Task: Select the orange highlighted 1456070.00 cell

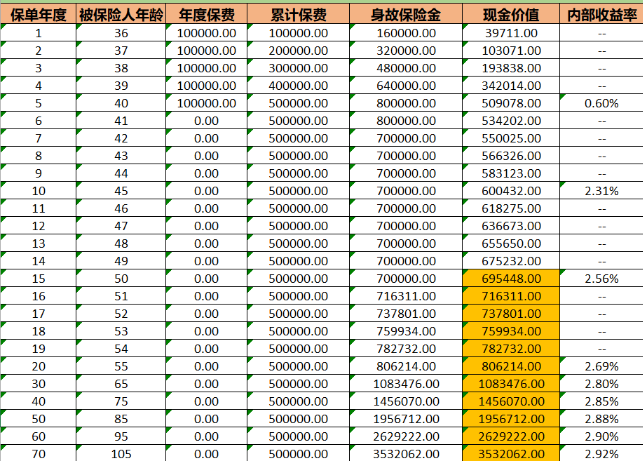Action: 511,400
